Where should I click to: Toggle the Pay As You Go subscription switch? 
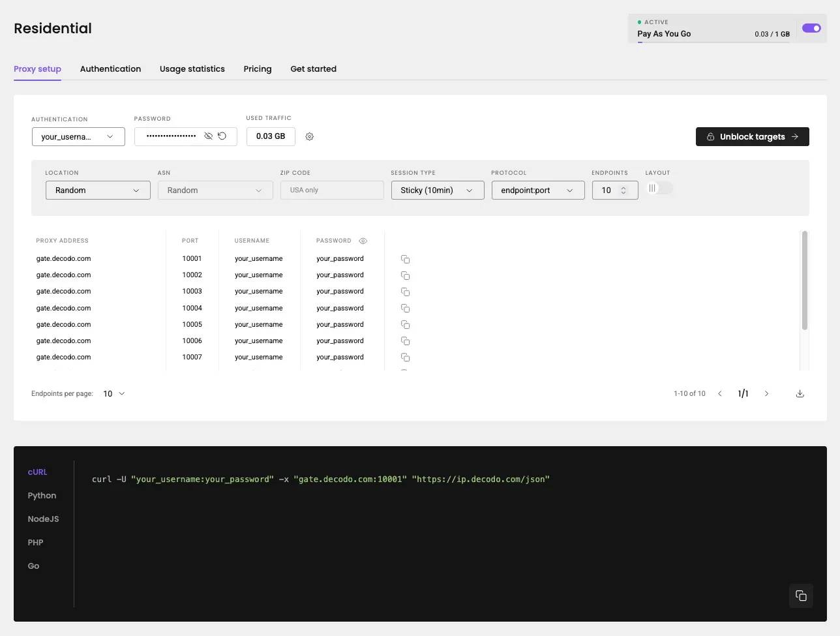tap(811, 28)
